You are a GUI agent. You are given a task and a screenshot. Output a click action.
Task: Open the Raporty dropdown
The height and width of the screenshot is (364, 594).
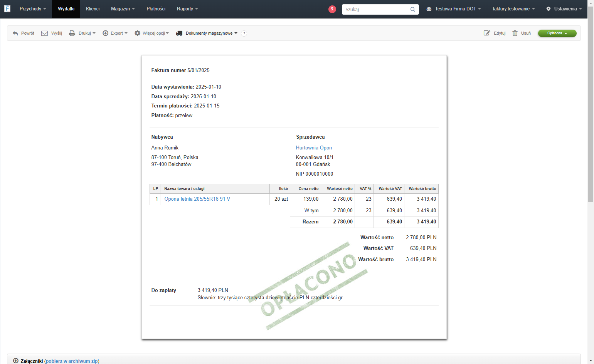tap(187, 9)
